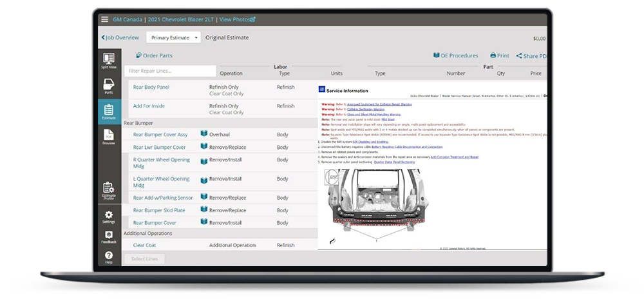This screenshot has height=301, width=644.
Task: Click Select Lines button
Action: tap(144, 259)
